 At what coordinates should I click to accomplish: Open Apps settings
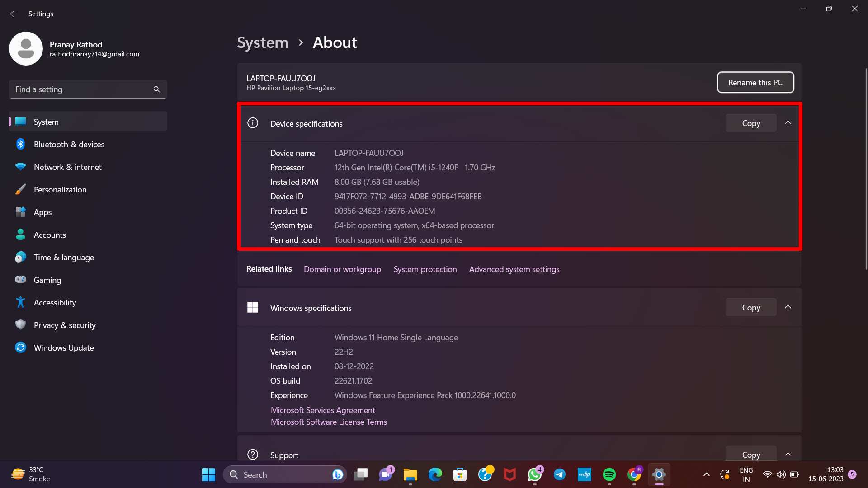click(x=88, y=212)
